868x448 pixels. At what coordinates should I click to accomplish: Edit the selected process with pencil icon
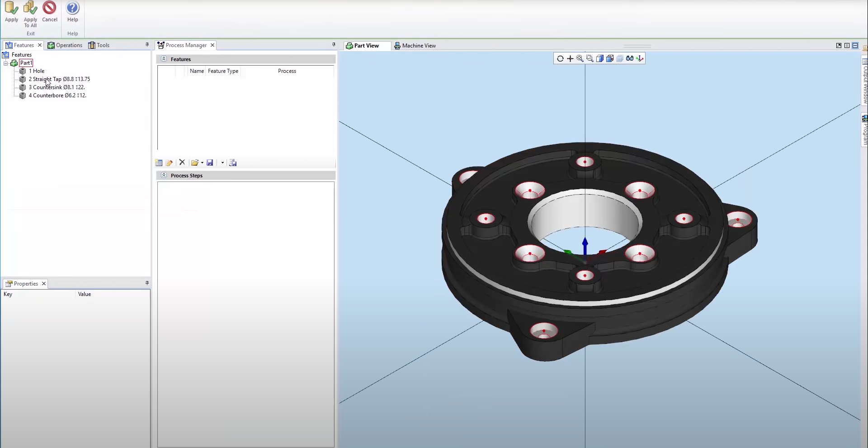[170, 163]
